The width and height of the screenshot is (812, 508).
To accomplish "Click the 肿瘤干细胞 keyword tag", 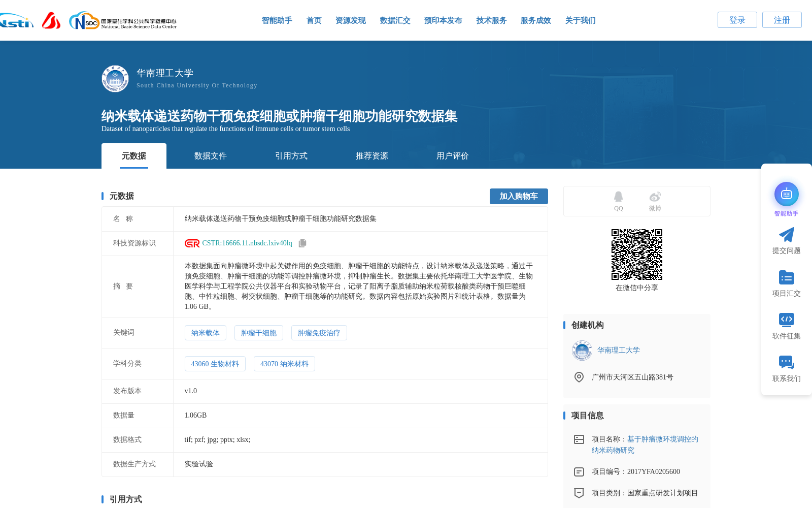I will [259, 333].
